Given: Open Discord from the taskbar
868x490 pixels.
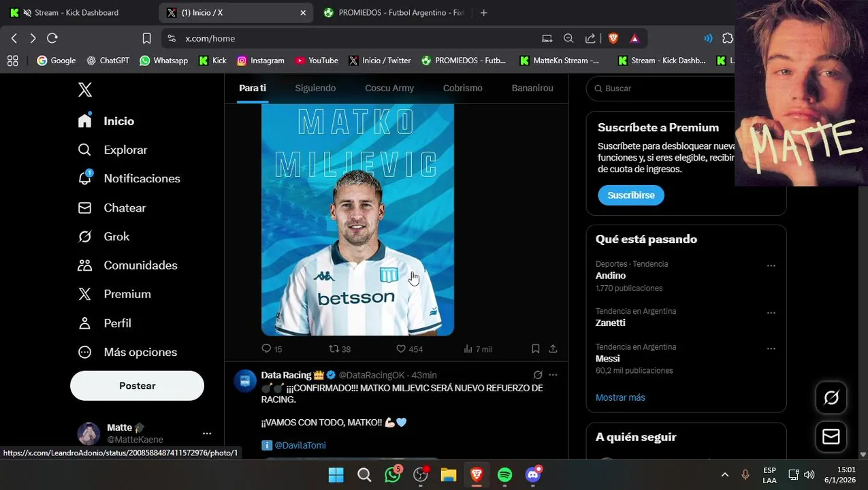Looking at the screenshot, I should 533,474.
